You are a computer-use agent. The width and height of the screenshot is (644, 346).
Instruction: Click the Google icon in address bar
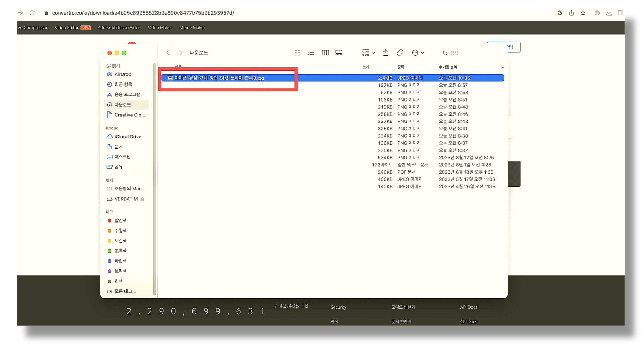pos(560,13)
